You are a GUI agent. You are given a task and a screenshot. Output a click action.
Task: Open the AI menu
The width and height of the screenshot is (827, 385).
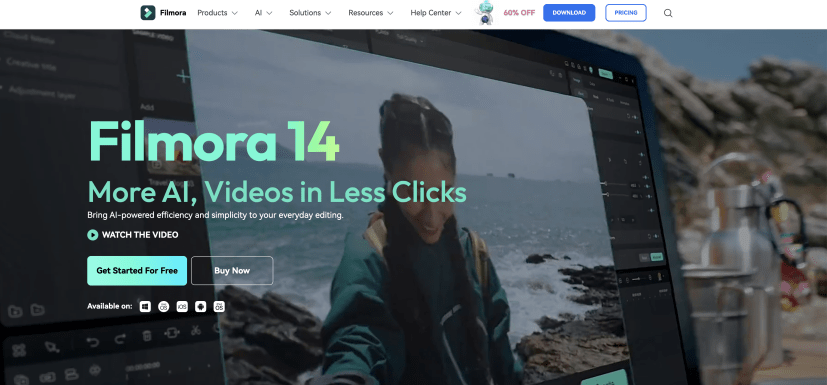click(264, 13)
